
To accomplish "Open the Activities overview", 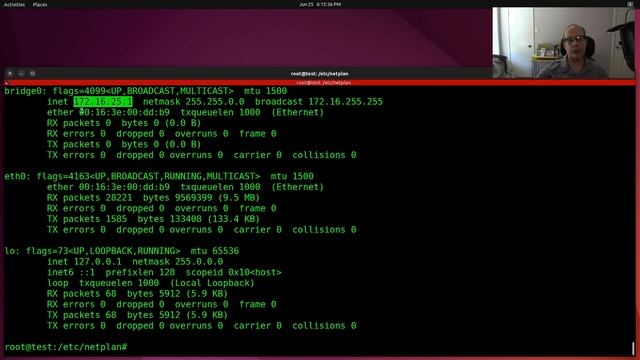I will tap(14, 4).
